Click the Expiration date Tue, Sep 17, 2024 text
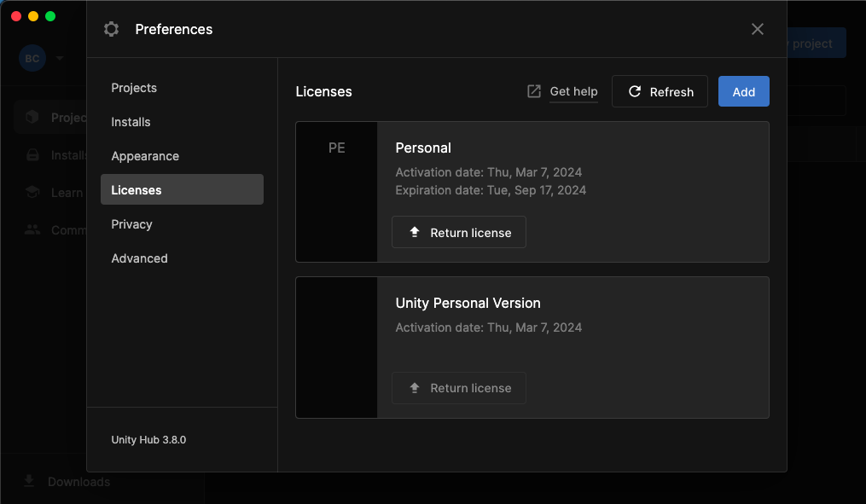Screen dimensions: 866x504 [491, 190]
